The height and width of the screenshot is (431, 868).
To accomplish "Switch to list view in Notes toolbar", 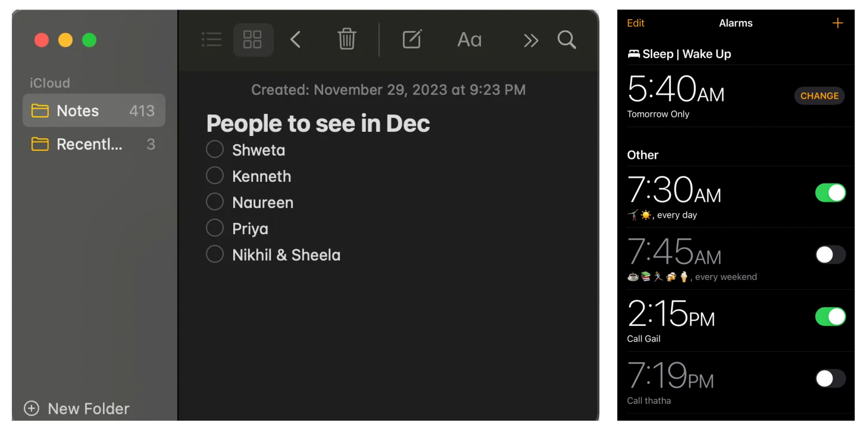I will point(211,40).
